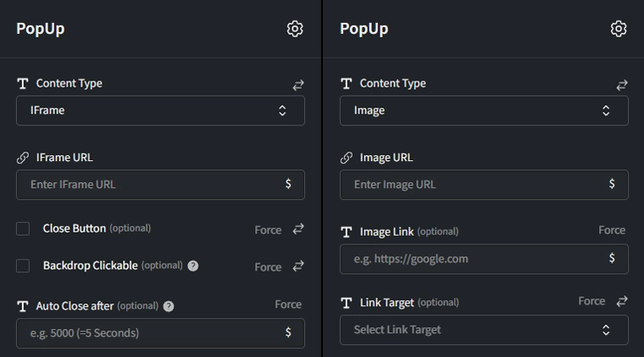Open the Image Content Type dropdown
This screenshot has width=644, height=357.
484,110
